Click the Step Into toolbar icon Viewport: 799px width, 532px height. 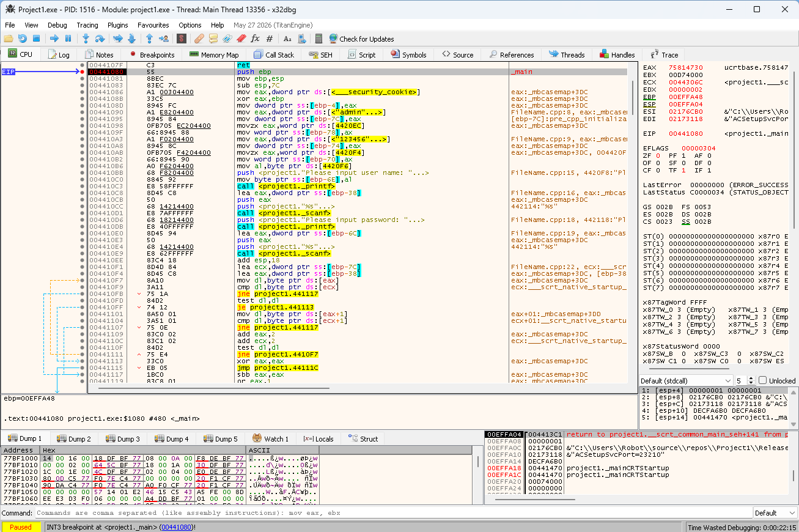tap(86, 39)
